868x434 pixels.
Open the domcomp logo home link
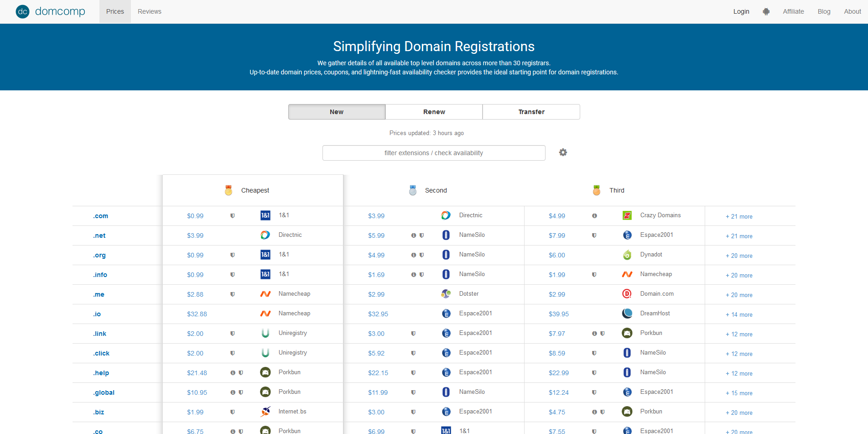pos(50,11)
